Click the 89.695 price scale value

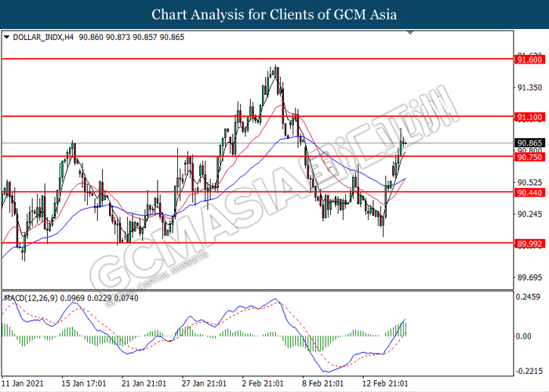[529, 278]
